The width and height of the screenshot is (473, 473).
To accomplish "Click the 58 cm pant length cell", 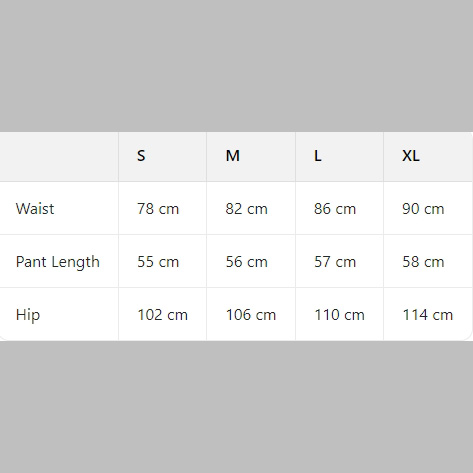I will [428, 261].
